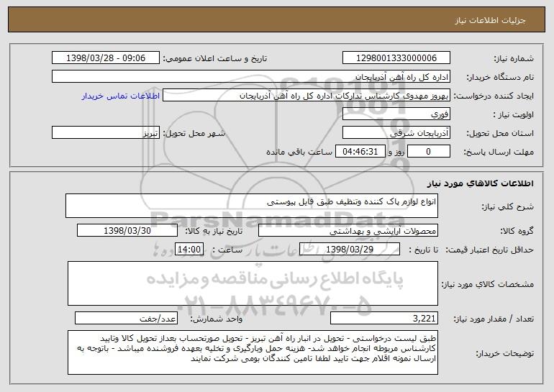Click the label تاریخ و ساعت اعلان عمومی

[x=215, y=59]
